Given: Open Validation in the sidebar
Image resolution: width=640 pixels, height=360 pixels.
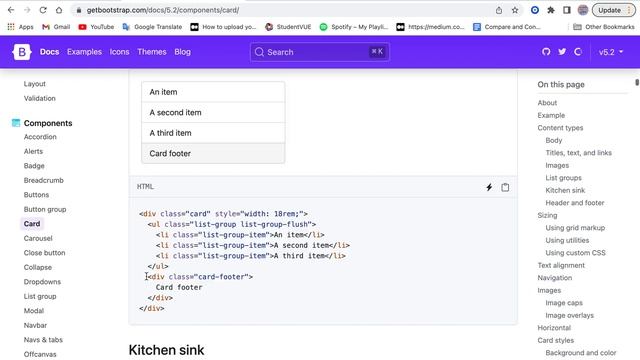Looking at the screenshot, I should [x=40, y=98].
